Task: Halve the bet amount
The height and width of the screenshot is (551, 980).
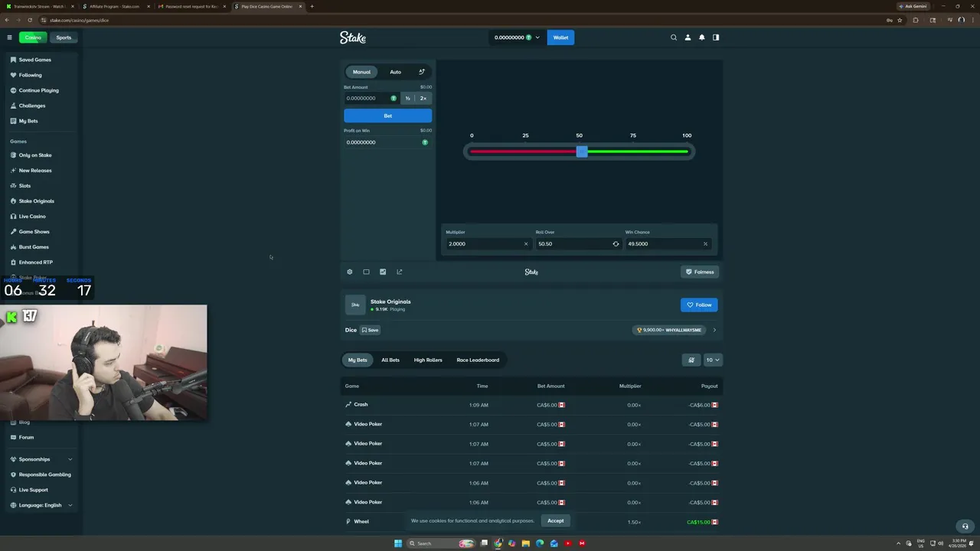Action: coord(407,98)
